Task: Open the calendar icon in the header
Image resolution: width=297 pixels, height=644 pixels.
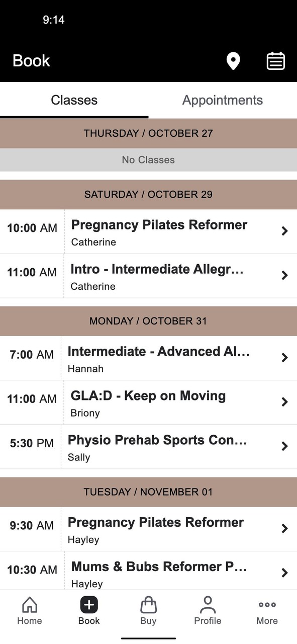Action: click(x=275, y=60)
